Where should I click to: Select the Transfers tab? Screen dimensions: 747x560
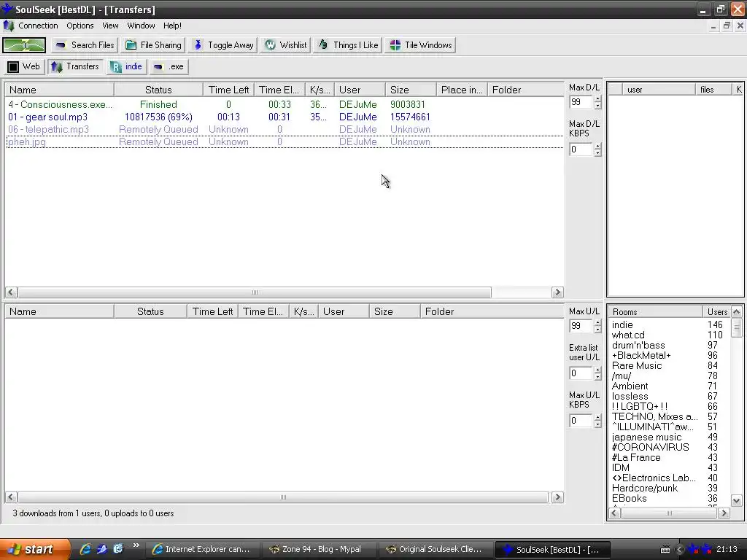(x=75, y=66)
